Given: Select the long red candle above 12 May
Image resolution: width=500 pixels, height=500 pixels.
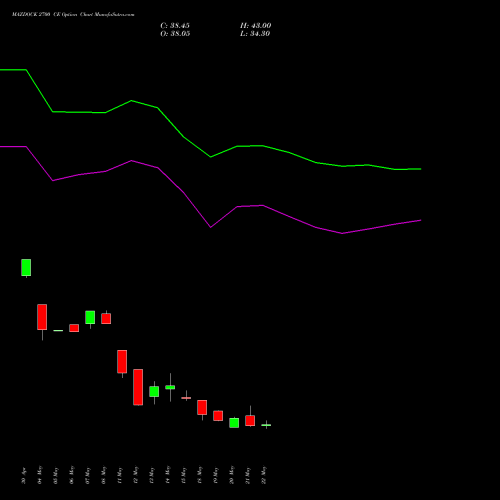Looking at the screenshot, I should click(x=138, y=387).
